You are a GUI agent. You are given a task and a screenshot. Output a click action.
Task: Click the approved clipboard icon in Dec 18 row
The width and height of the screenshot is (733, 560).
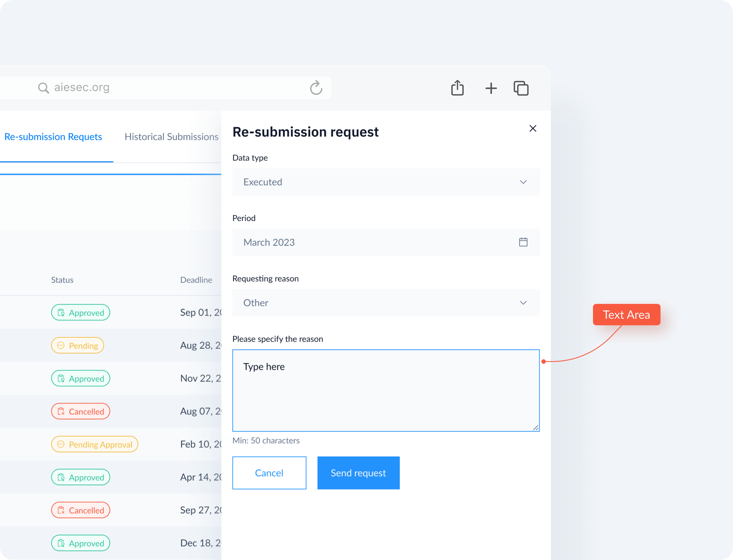coord(61,543)
